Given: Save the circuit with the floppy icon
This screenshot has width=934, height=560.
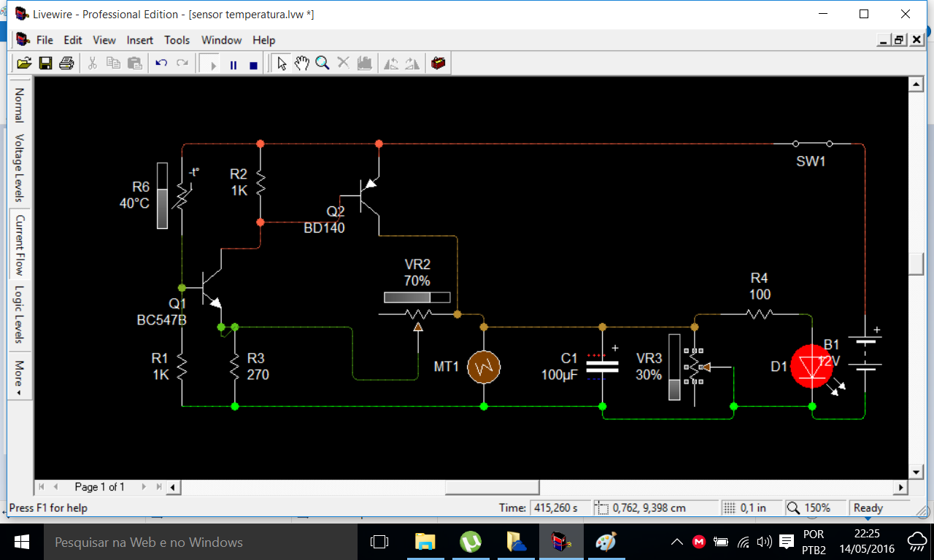Looking at the screenshot, I should pyautogui.click(x=45, y=63).
